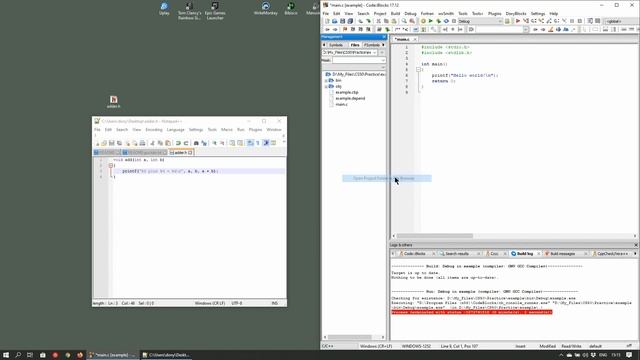Expand the bin folder in file tree
The image size is (640, 360).
[x=326, y=81]
